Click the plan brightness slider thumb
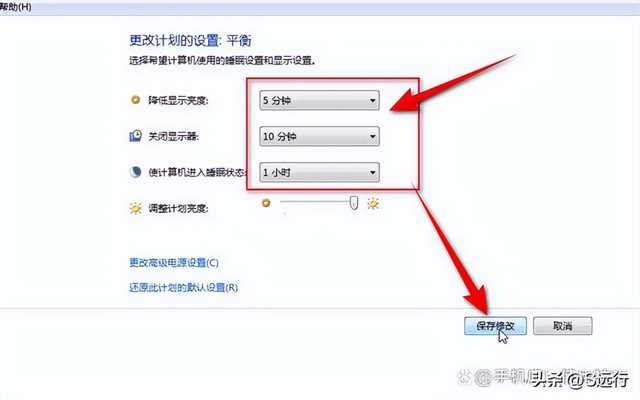This screenshot has height=400, width=640. click(354, 202)
